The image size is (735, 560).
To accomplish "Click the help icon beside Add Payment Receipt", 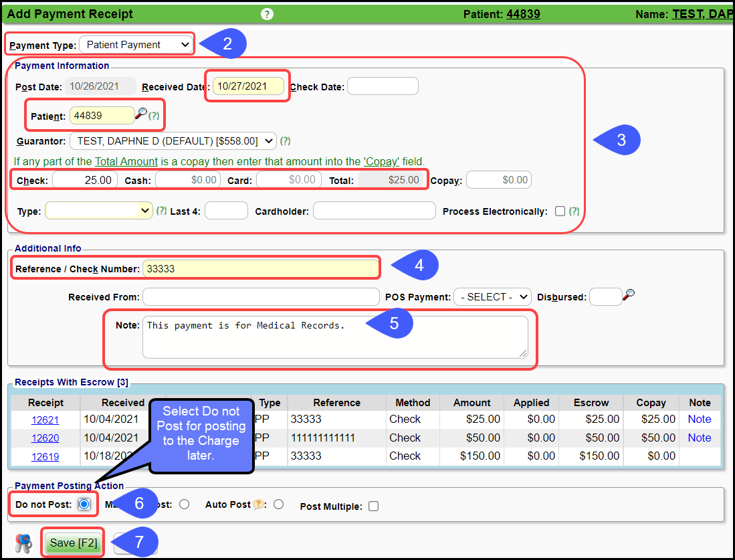I will 267,14.
